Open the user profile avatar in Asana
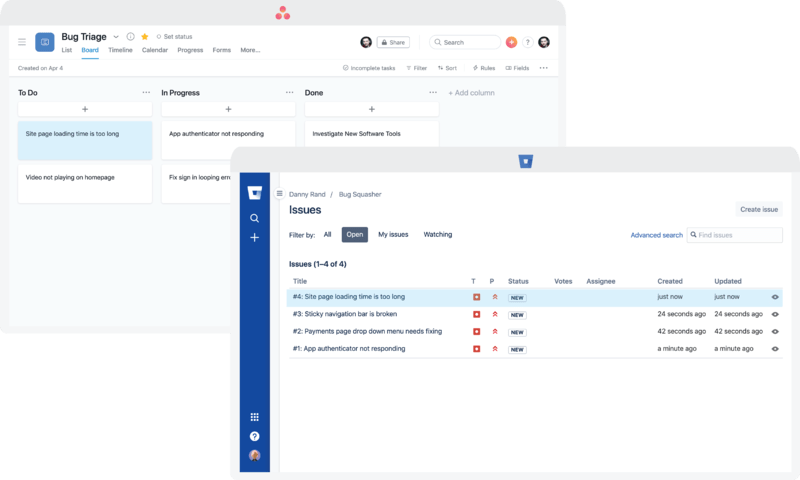Viewport: 800px width, 480px height. 544,42
